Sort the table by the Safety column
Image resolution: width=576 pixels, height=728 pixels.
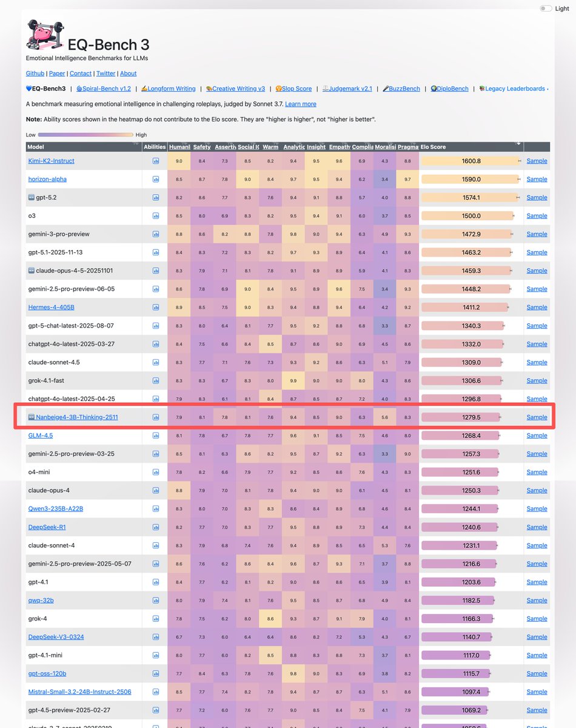(x=201, y=147)
